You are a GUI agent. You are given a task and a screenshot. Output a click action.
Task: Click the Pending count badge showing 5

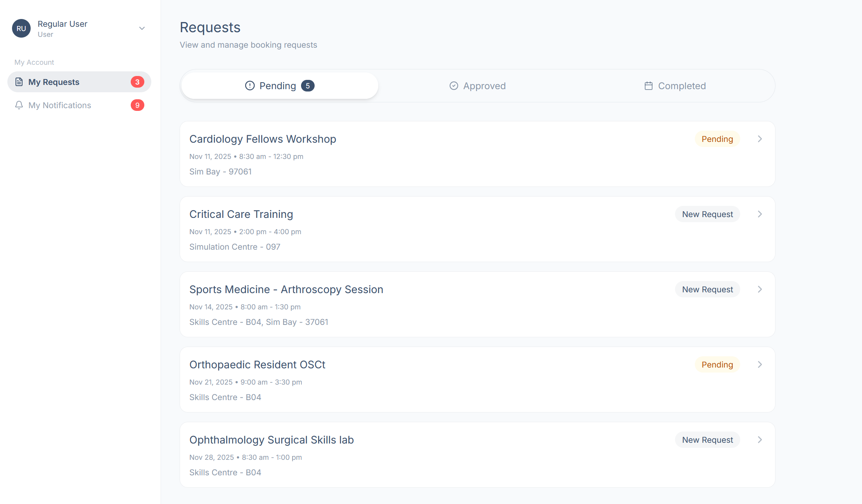point(308,86)
